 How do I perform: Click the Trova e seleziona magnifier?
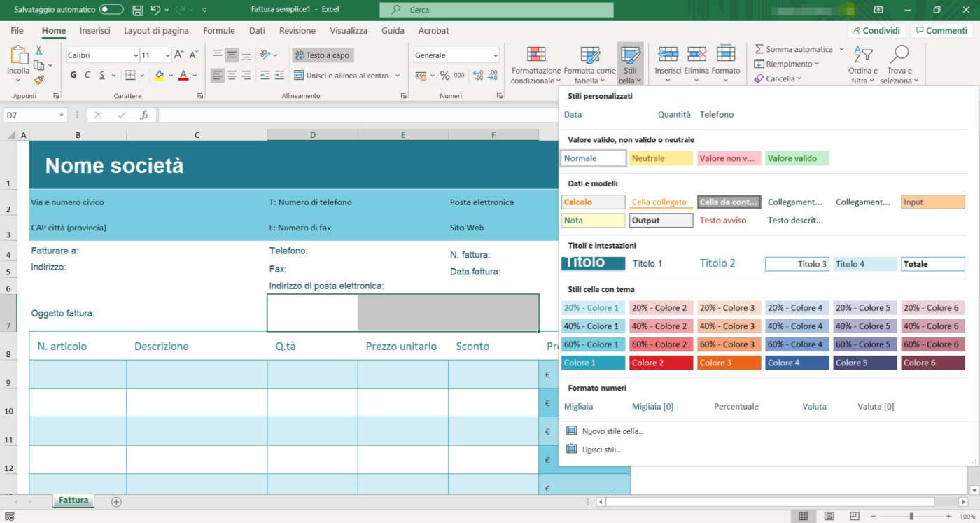899,55
